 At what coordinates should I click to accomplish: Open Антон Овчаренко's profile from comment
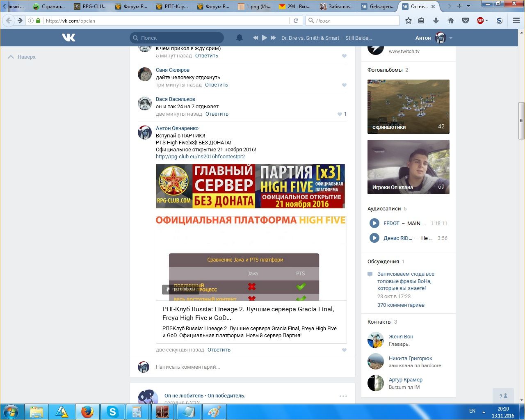click(x=177, y=128)
